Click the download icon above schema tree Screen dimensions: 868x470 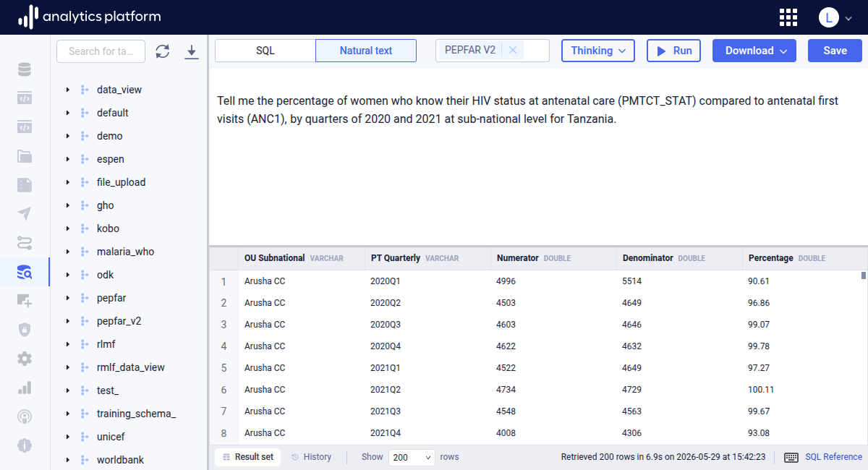coord(192,51)
